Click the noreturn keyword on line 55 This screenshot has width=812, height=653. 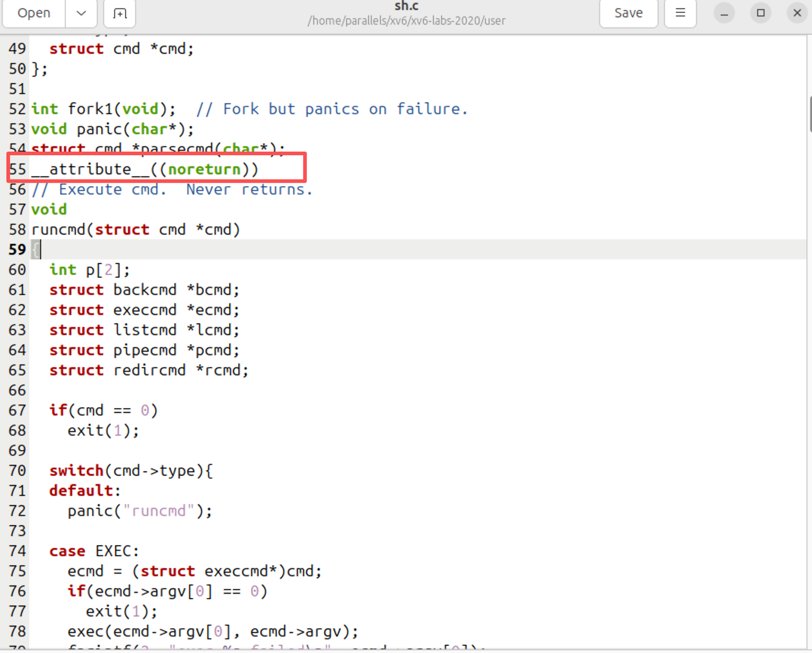click(x=204, y=169)
